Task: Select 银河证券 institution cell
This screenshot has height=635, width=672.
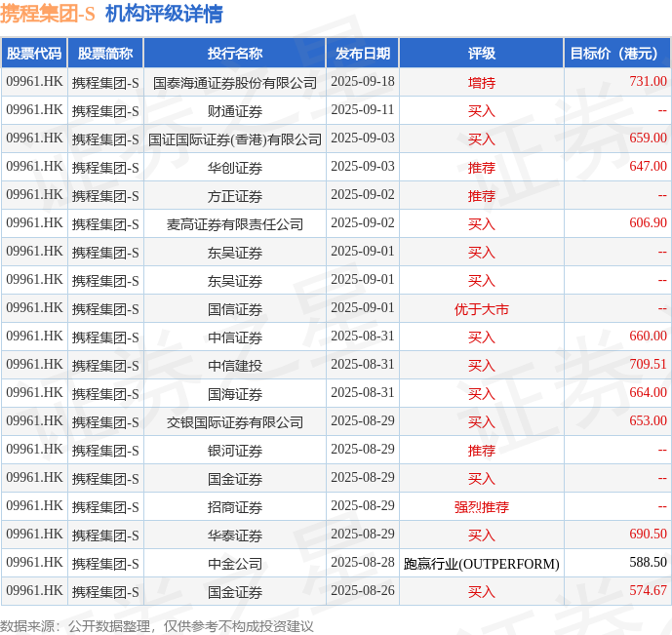Action: 235,451
